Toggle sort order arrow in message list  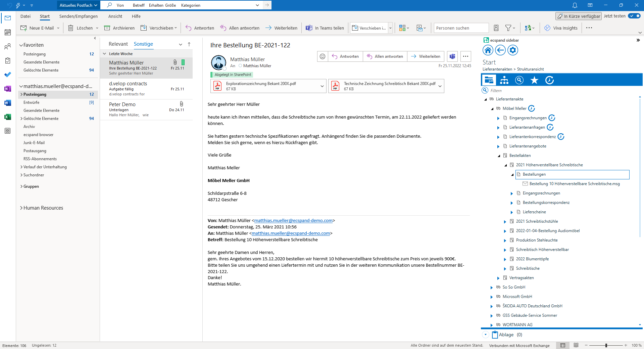(189, 44)
